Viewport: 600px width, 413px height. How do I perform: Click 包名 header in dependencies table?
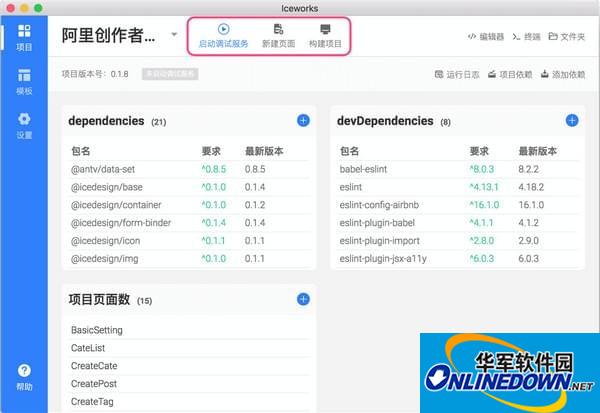click(81, 151)
